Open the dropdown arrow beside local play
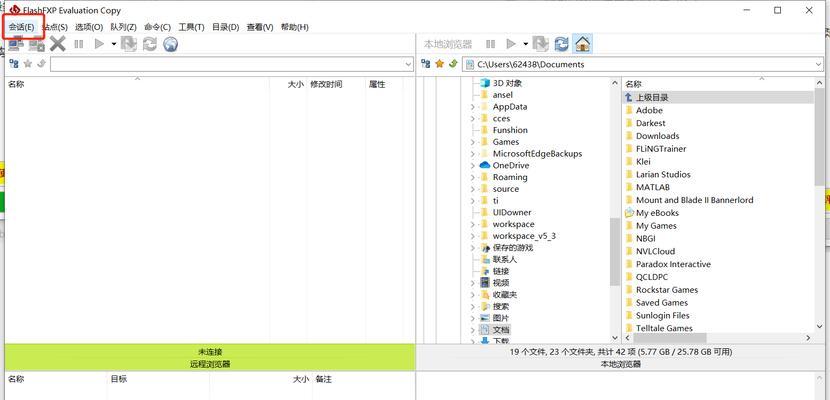Image resolution: width=830 pixels, height=400 pixels. point(525,44)
